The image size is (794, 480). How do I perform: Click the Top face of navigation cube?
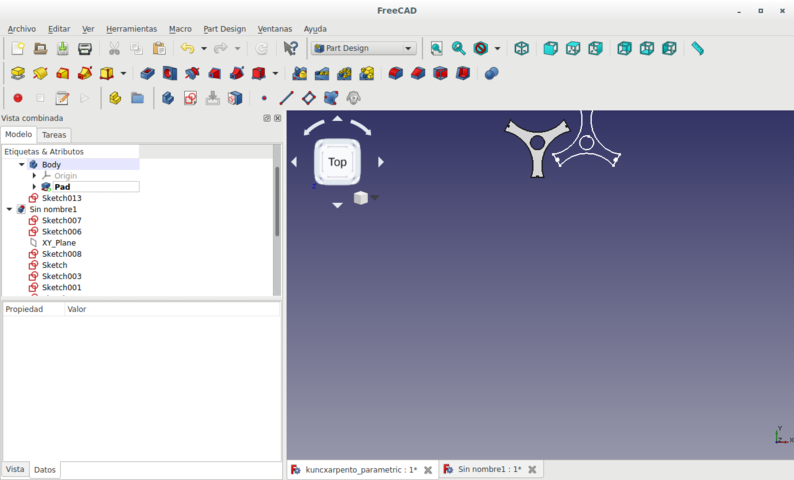337,162
